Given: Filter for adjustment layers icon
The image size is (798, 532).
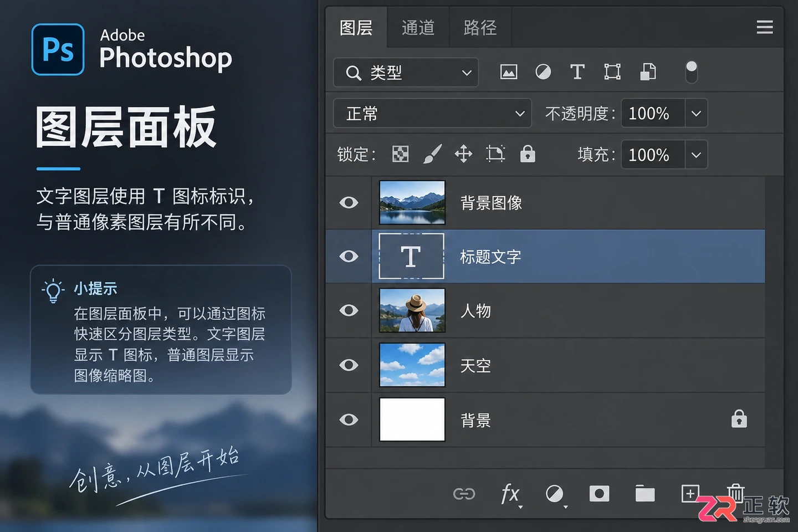Looking at the screenshot, I should tap(543, 72).
